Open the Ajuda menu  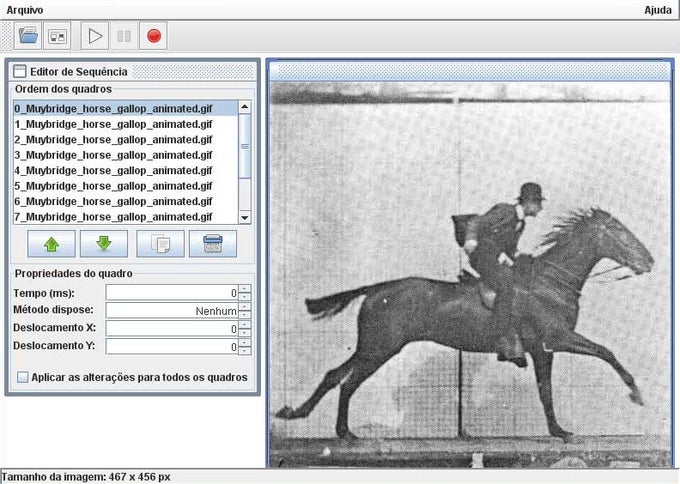pos(658,10)
